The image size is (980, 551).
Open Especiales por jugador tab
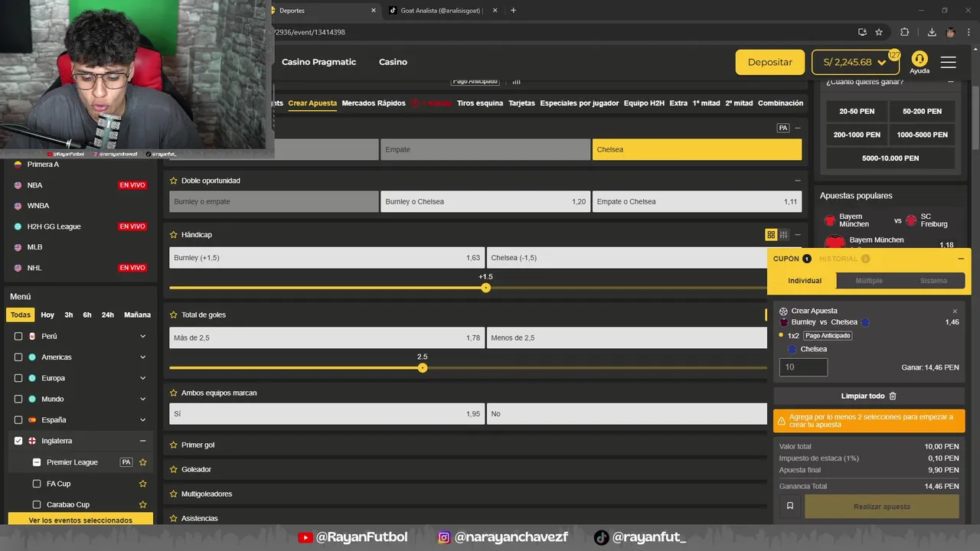pos(580,103)
